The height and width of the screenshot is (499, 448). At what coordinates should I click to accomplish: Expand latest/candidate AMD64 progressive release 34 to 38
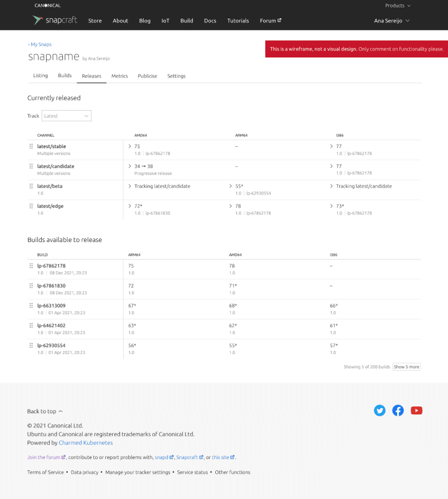point(129,166)
